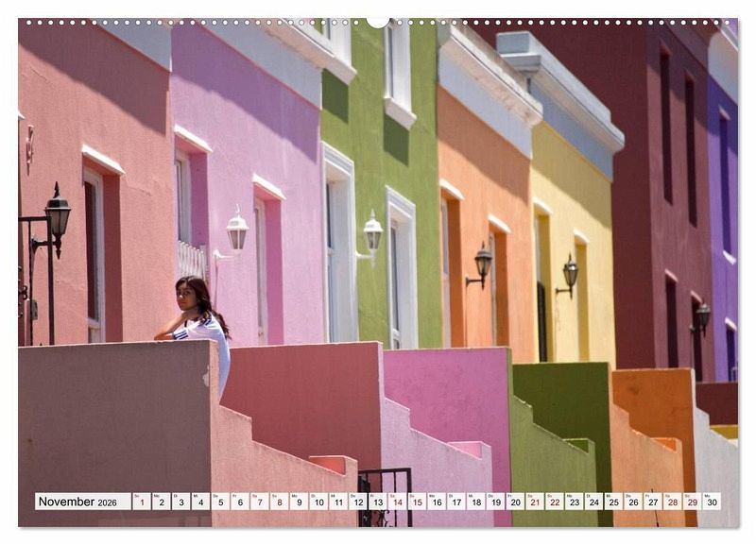Select day 26 in calendar strip
The width and height of the screenshot is (756, 545).
point(633,502)
